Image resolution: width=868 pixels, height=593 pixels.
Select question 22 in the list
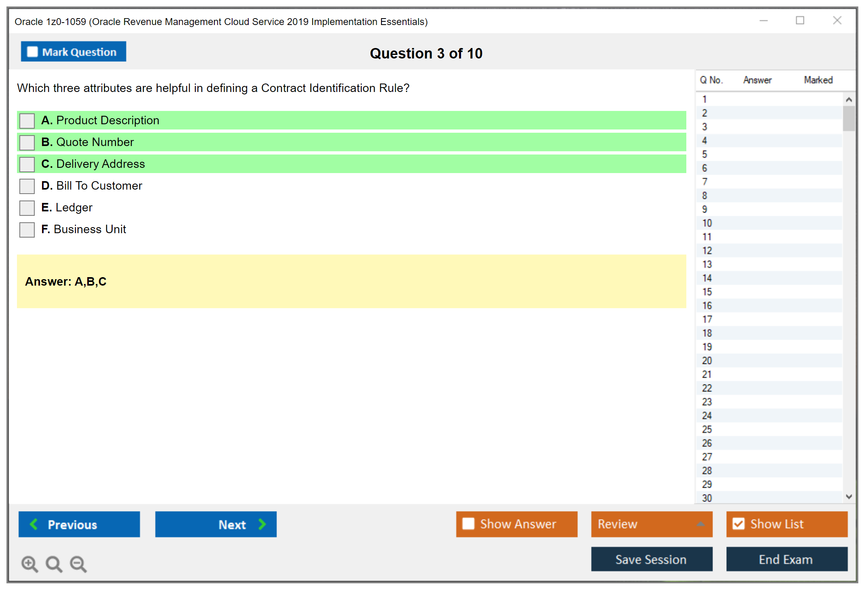pos(707,388)
